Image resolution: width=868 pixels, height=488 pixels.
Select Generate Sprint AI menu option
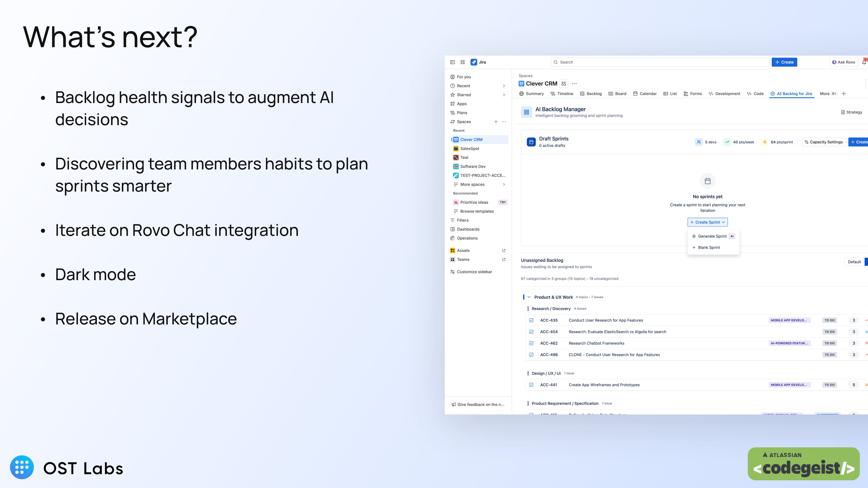coord(712,236)
